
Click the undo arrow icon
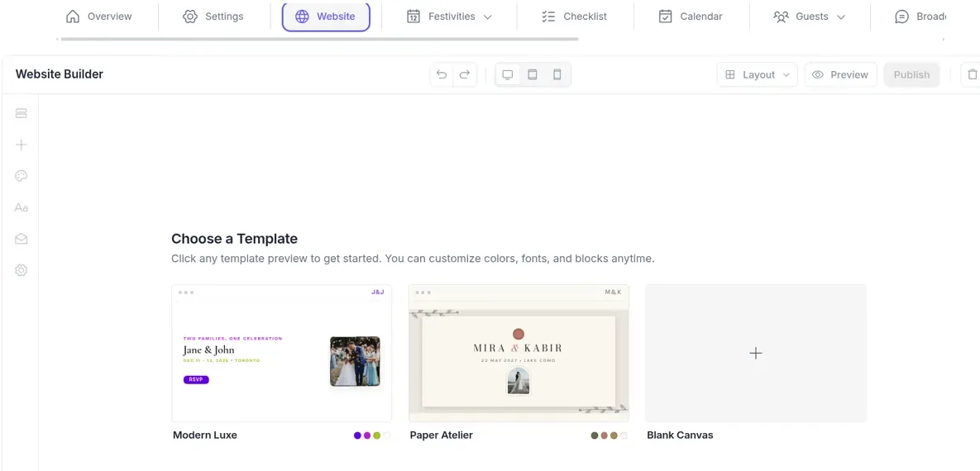pyautogui.click(x=442, y=75)
